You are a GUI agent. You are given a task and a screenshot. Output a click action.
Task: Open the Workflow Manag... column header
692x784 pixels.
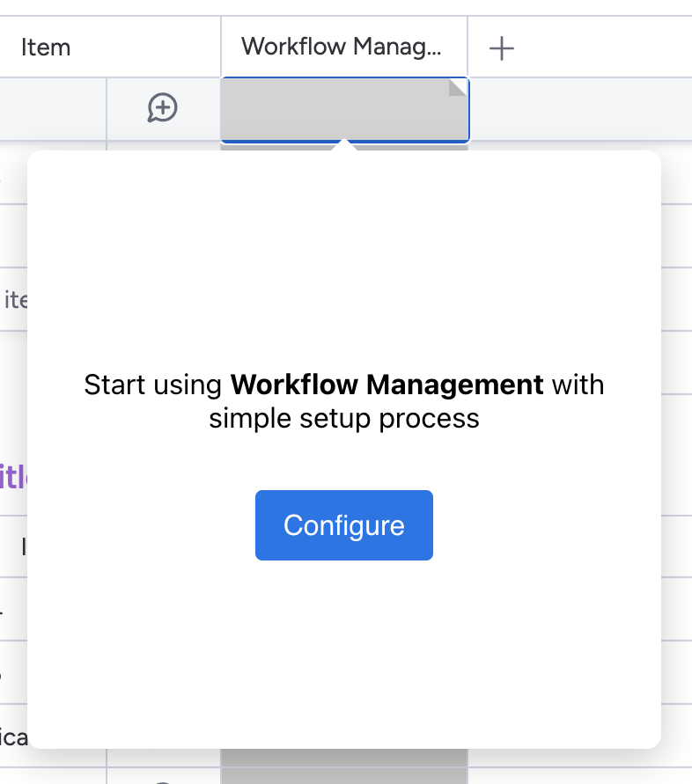click(344, 47)
